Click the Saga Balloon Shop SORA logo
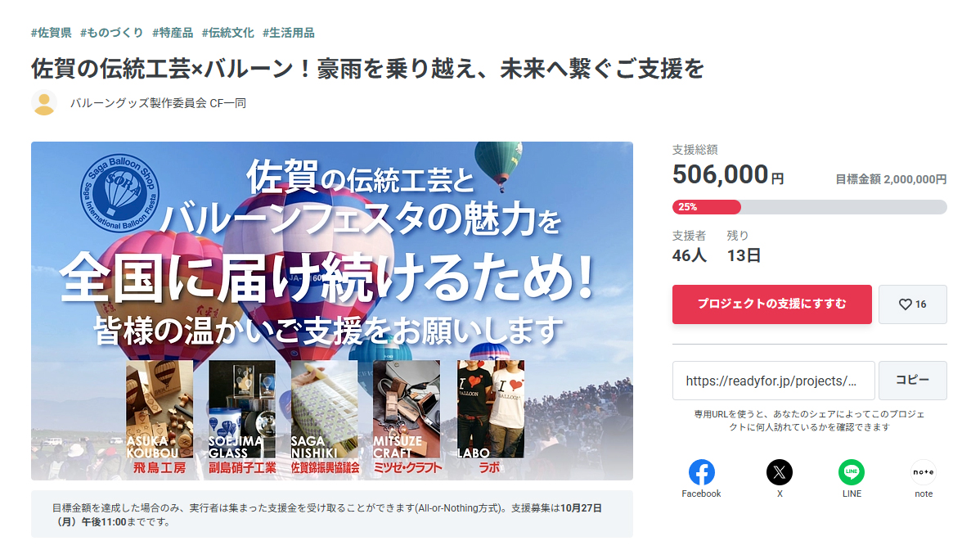This screenshot has width=980, height=559. pos(119,193)
